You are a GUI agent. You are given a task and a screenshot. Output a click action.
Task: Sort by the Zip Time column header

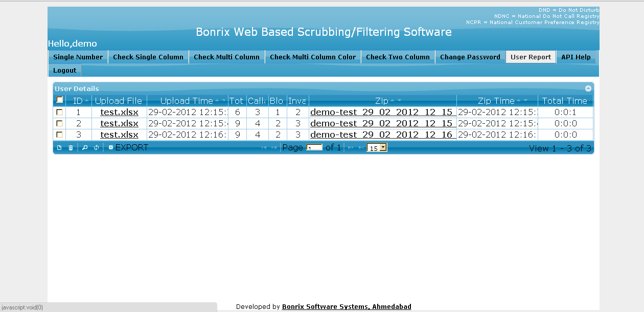pos(497,101)
